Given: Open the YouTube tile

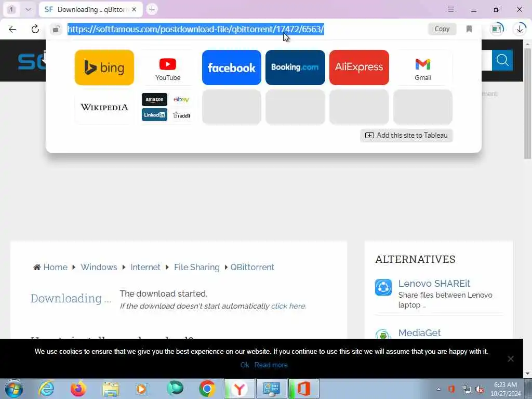Looking at the screenshot, I should (168, 68).
